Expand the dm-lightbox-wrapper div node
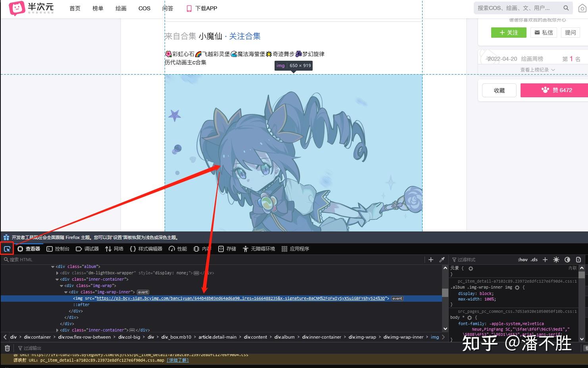 click(x=58, y=273)
